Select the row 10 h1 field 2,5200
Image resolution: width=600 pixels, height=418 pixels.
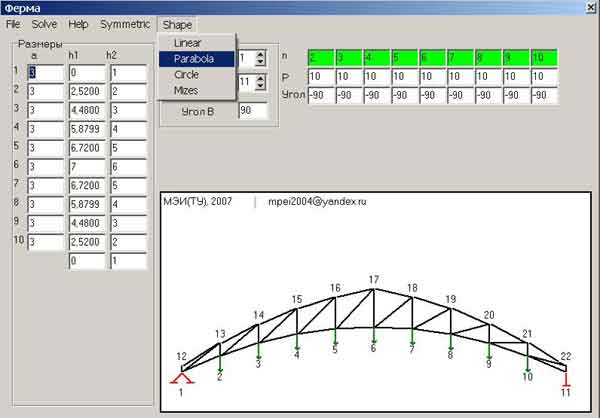[87, 242]
